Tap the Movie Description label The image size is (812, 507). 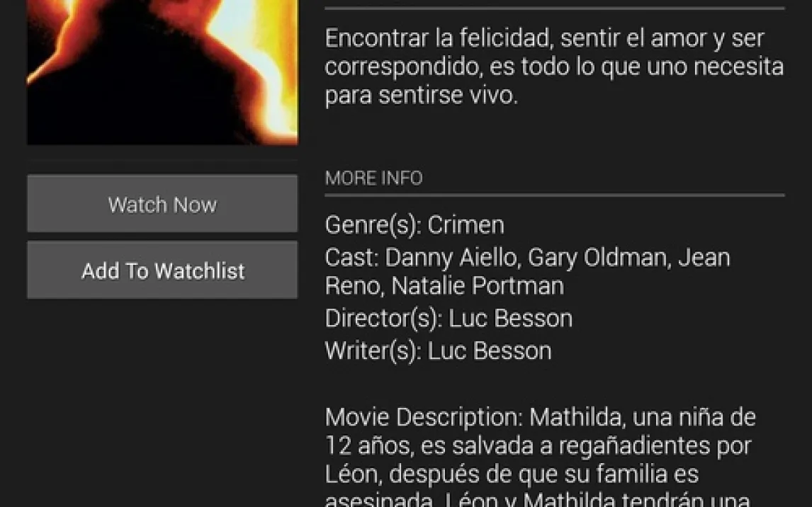[x=424, y=417]
